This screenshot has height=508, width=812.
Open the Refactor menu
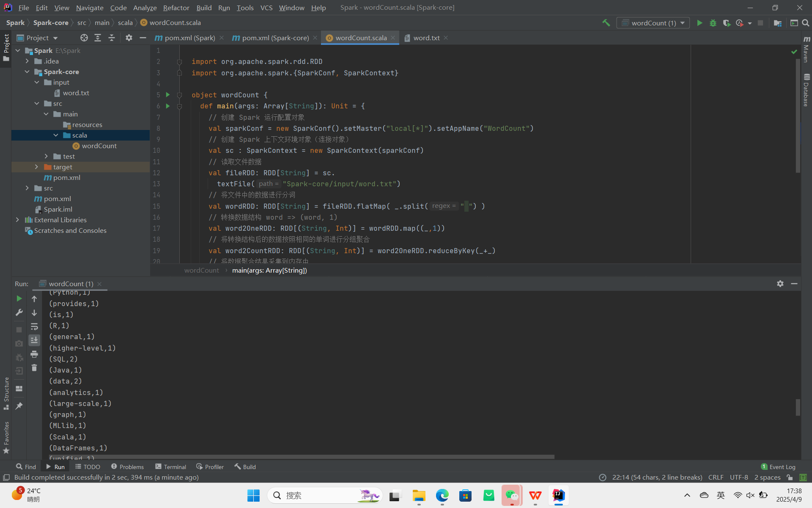(x=176, y=8)
